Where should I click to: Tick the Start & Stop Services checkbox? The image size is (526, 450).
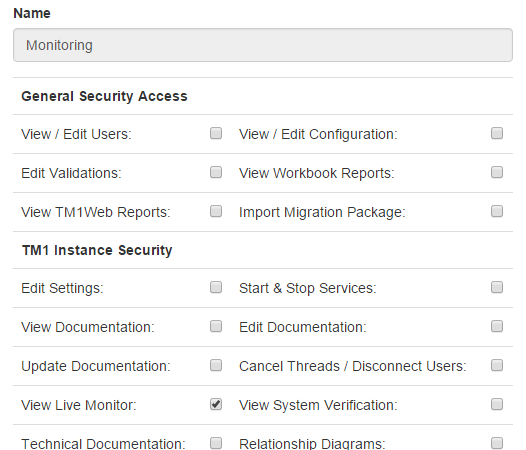[497, 287]
